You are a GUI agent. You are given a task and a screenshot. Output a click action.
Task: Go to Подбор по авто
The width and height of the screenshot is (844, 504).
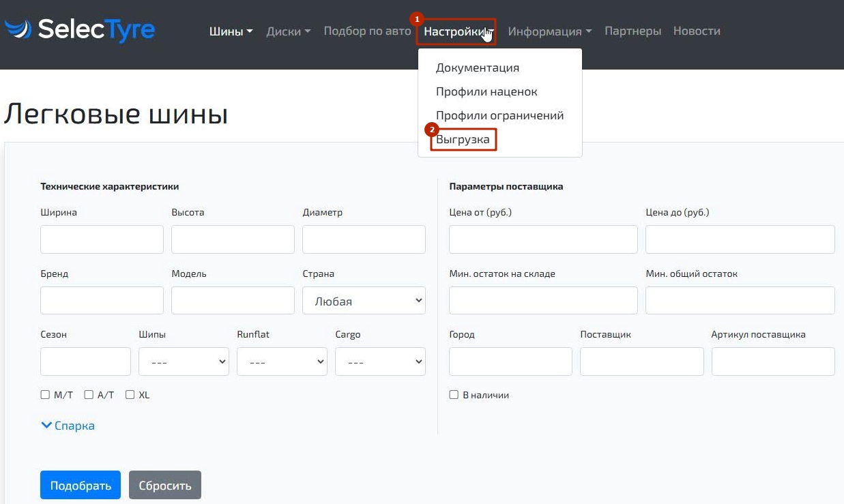click(367, 31)
